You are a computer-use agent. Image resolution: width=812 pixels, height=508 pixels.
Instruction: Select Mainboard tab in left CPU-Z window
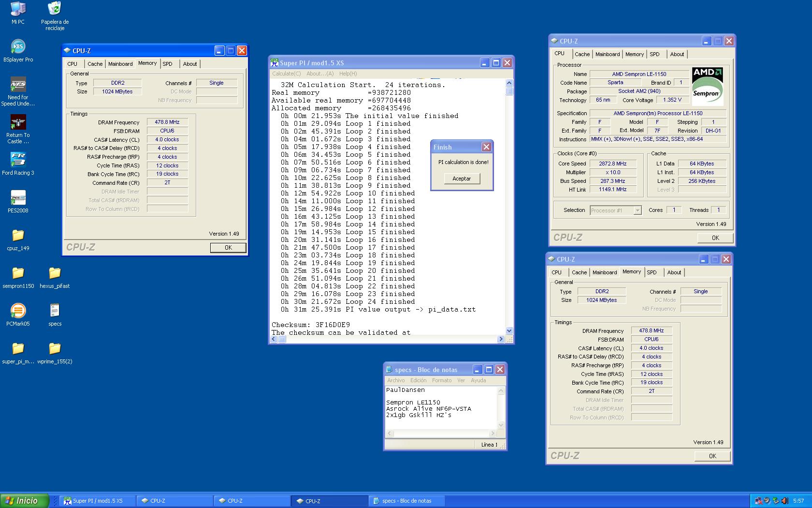tap(120, 64)
